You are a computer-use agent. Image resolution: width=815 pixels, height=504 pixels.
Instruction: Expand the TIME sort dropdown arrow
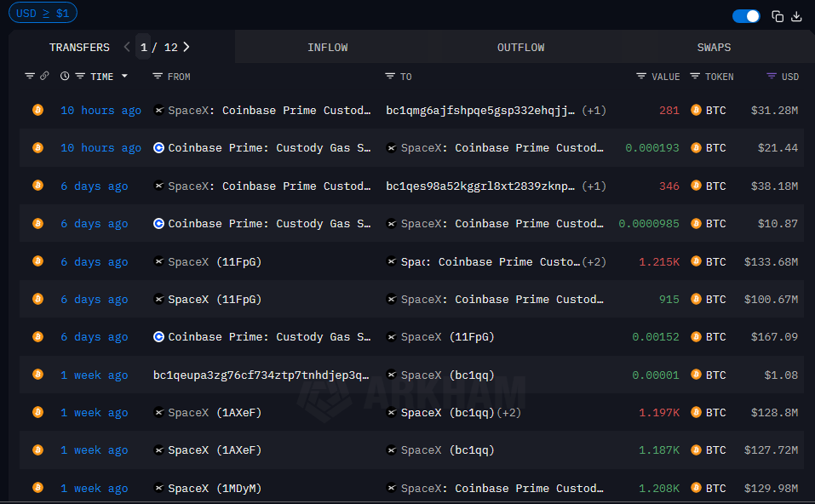124,77
